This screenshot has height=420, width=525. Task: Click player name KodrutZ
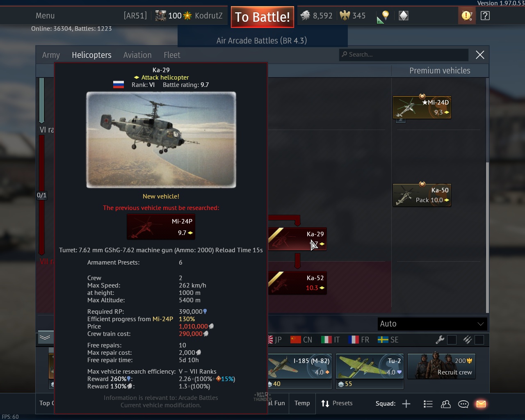tap(209, 16)
